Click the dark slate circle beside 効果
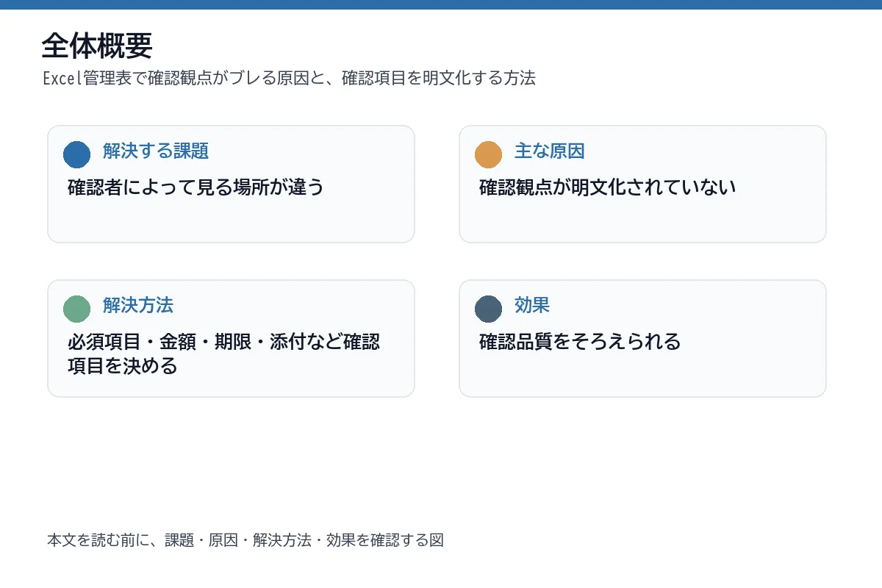882x588 pixels. pyautogui.click(x=488, y=309)
